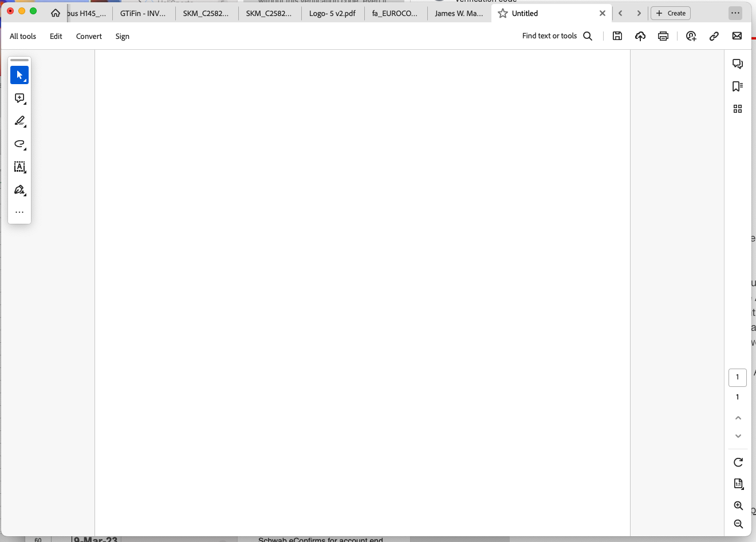Select the Highlight text tool
Viewport: 756px width, 542px height.
[19, 121]
